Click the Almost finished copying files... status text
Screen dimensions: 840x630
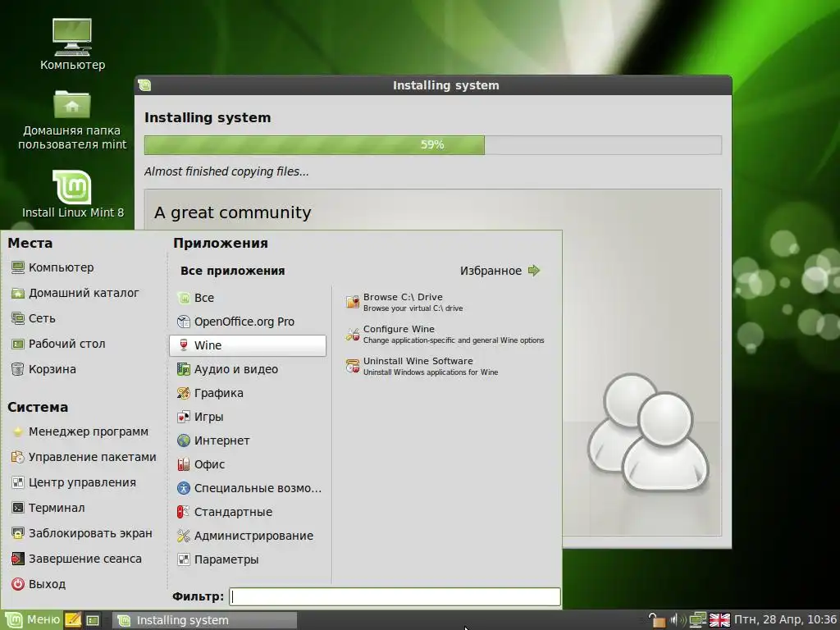click(226, 171)
